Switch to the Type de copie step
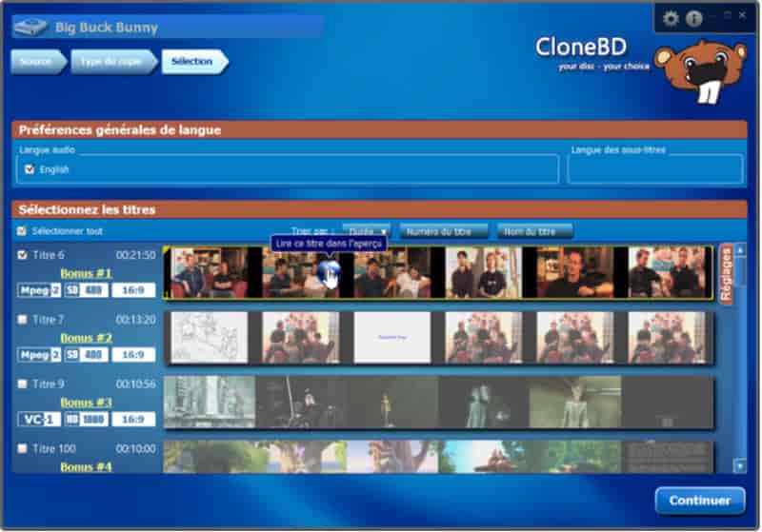Screen dimensions: 762x532 [x=110, y=62]
